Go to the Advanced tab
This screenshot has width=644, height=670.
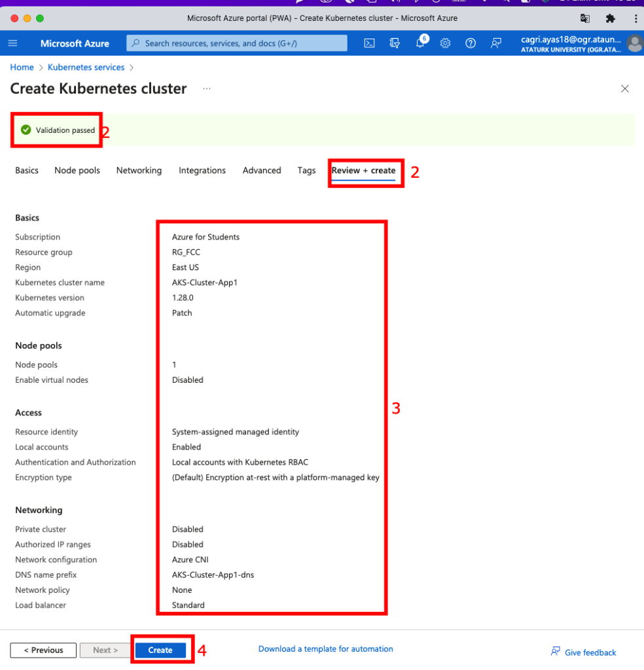tap(262, 170)
